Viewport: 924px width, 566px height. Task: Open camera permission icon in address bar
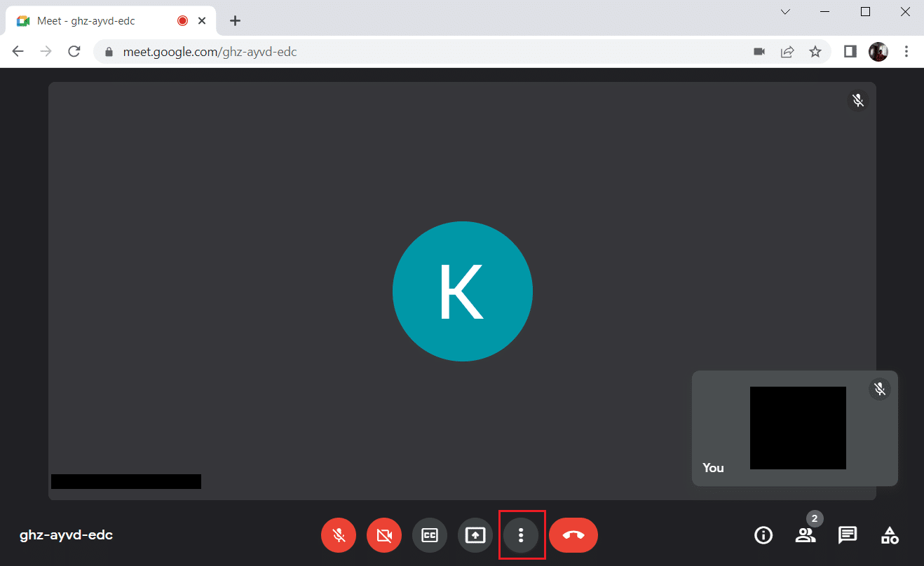[759, 52]
